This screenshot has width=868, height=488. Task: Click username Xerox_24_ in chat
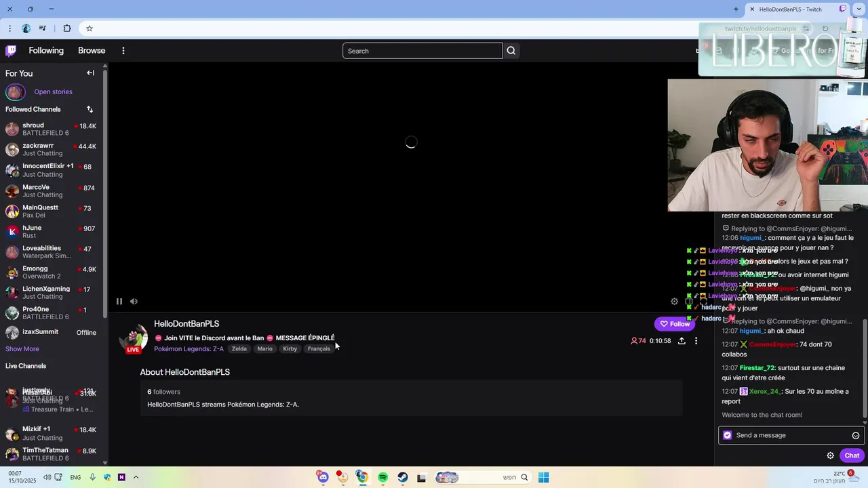tap(765, 392)
